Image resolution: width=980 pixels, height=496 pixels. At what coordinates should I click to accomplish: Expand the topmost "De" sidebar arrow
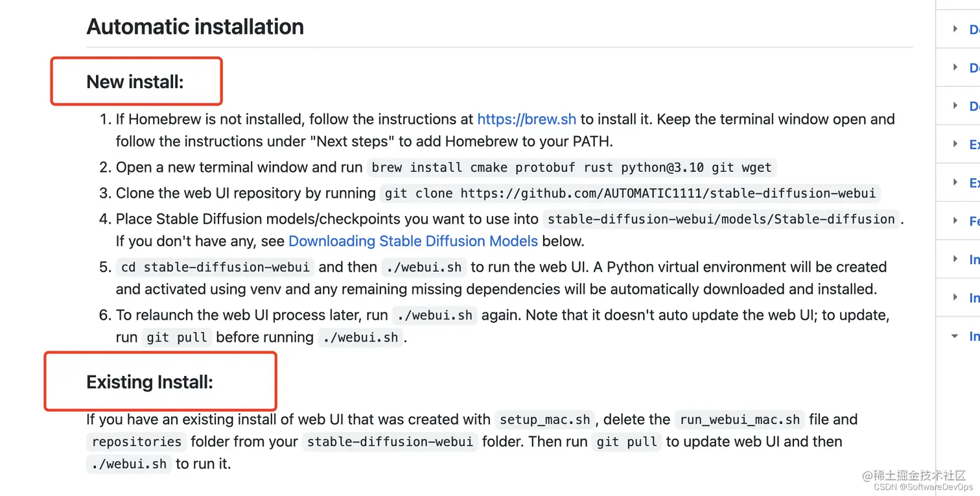[955, 29]
